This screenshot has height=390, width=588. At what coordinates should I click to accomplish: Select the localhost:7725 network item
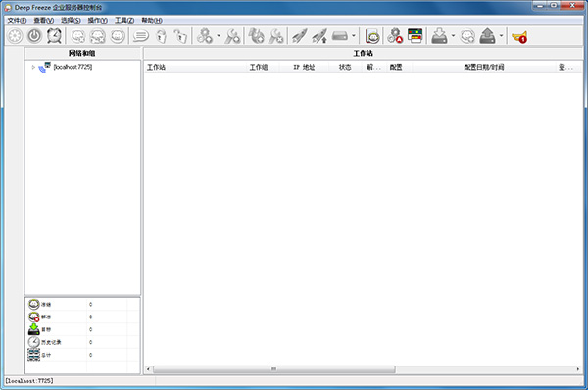point(73,67)
